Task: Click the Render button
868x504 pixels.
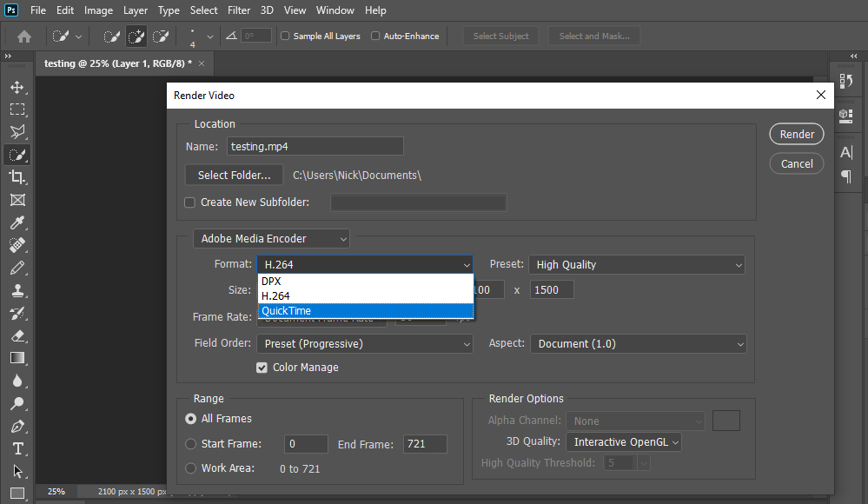Action: pos(797,134)
